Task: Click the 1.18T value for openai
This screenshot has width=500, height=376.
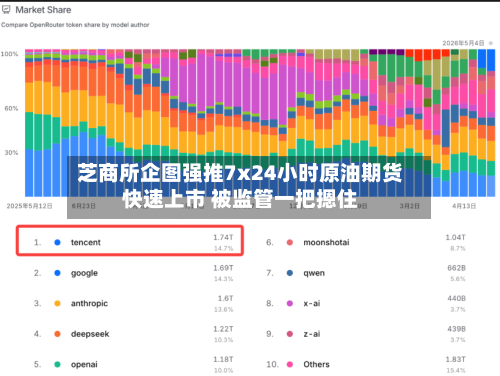Action: tap(223, 359)
